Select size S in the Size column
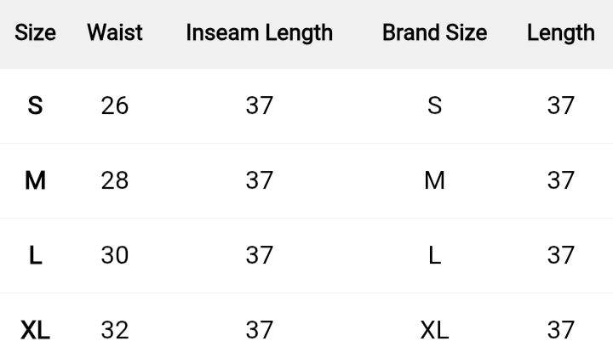 pos(35,105)
